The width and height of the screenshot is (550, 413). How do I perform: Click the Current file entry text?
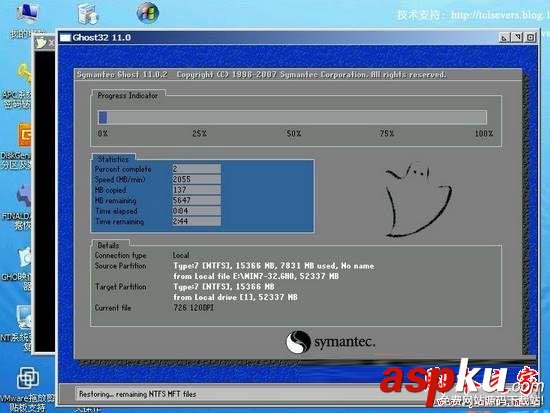click(194, 308)
